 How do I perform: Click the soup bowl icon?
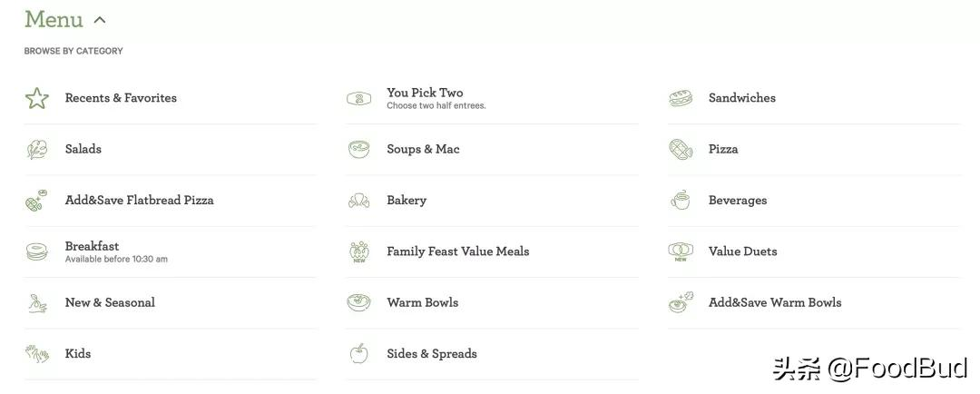pos(358,150)
